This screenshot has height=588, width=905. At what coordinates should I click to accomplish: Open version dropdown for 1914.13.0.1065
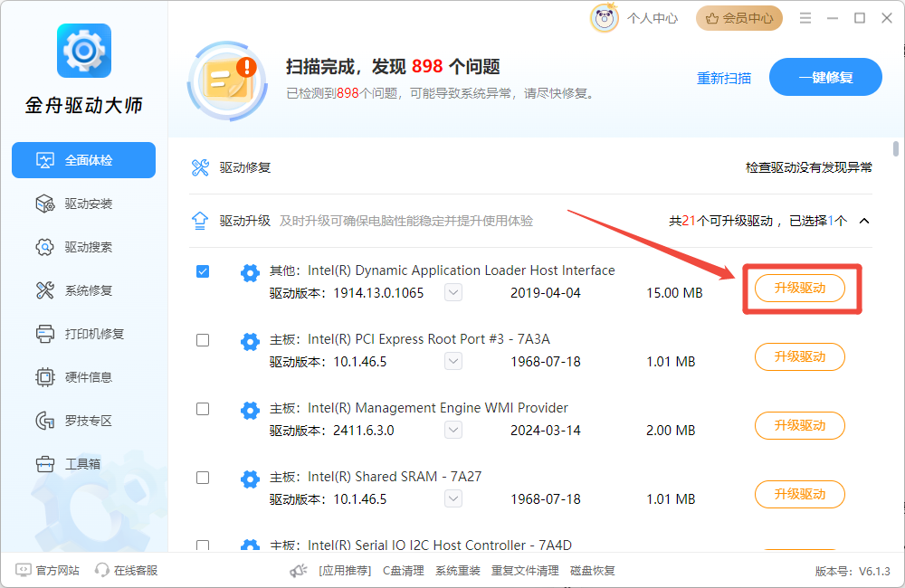coord(453,292)
